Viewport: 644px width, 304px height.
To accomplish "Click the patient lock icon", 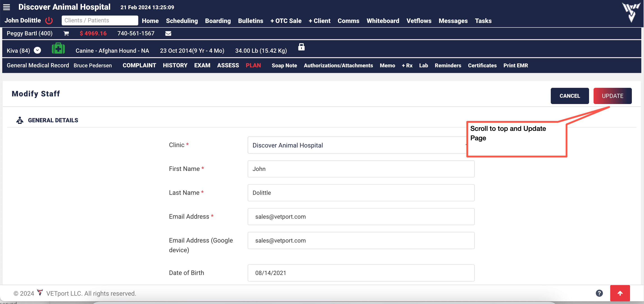I will coord(301,47).
